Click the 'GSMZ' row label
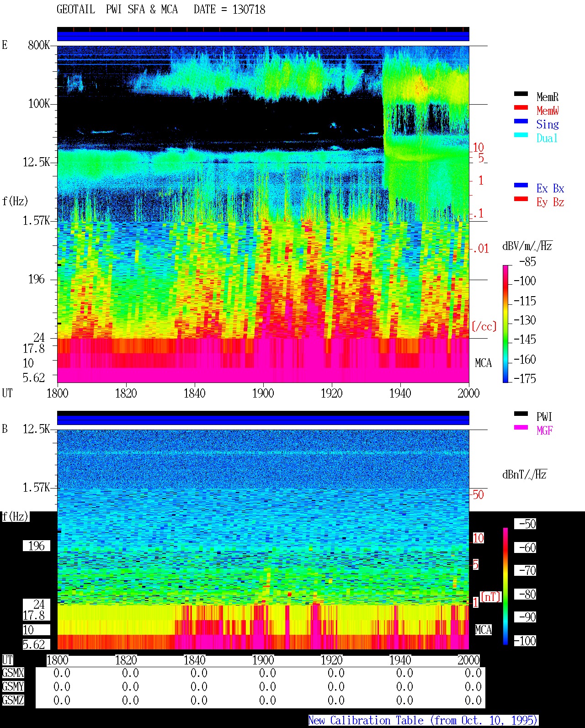 click(x=13, y=700)
